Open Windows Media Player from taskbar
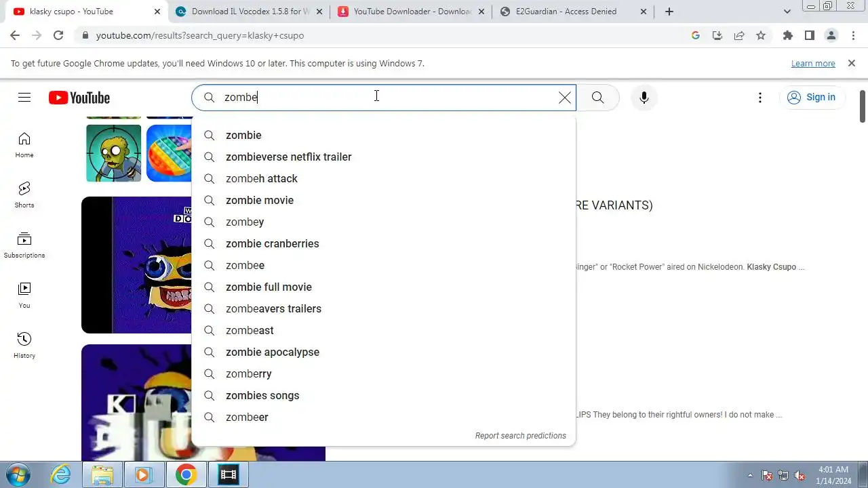Viewport: 868px width, 488px height. point(143,475)
